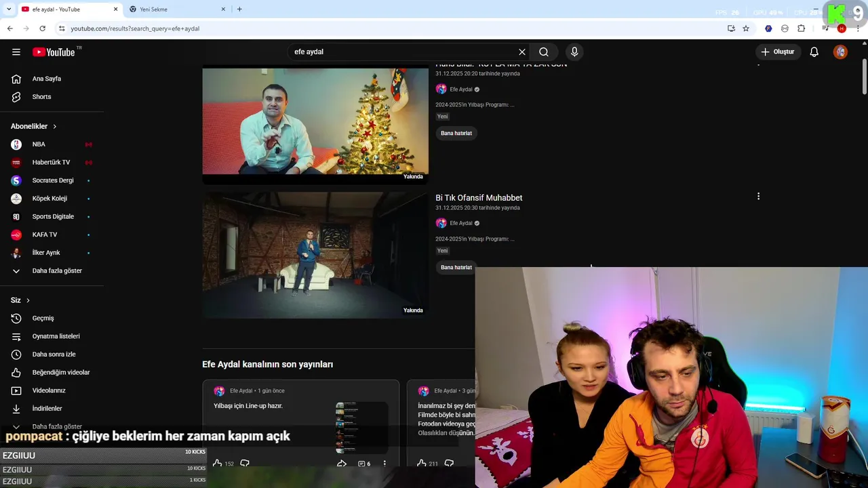The height and width of the screenshot is (488, 868).
Task: Set the Bana hatırlat reminder for Bi Tık Ofansif Muhabbet
Action: coord(456,267)
